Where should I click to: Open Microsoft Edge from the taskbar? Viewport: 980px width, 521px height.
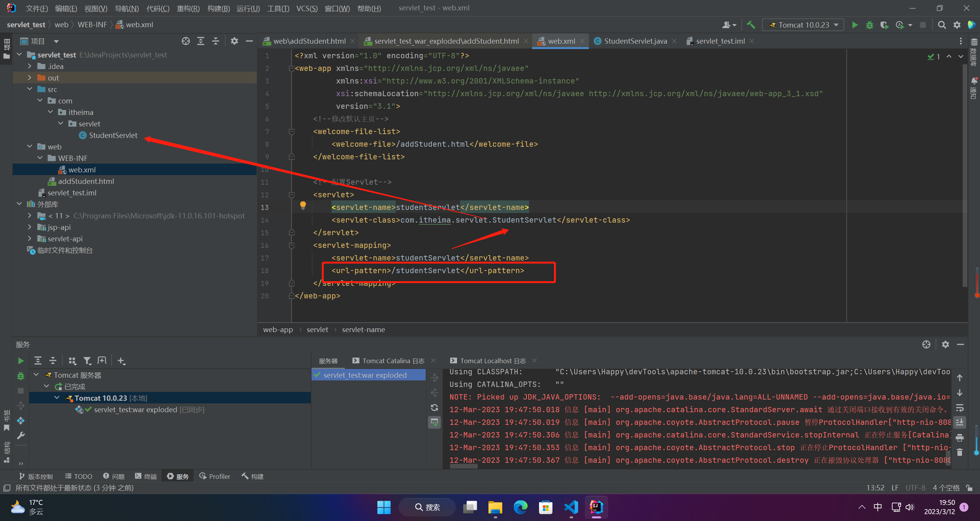coord(520,507)
